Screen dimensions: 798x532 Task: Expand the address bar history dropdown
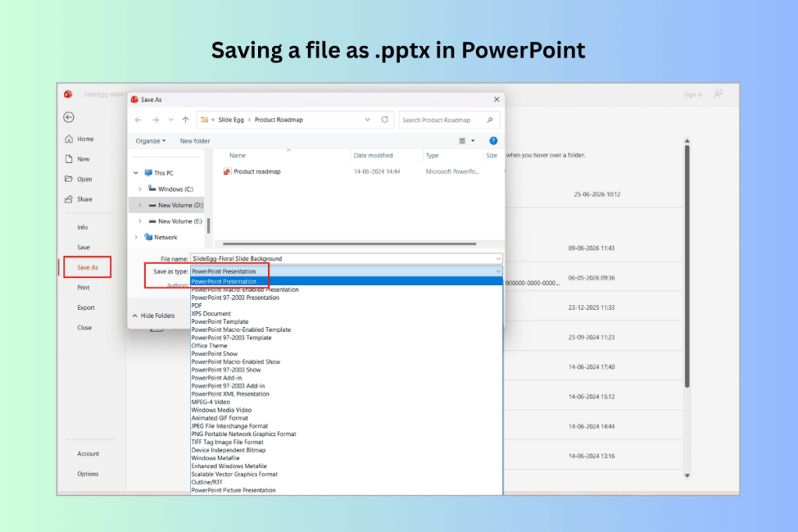[x=368, y=120]
